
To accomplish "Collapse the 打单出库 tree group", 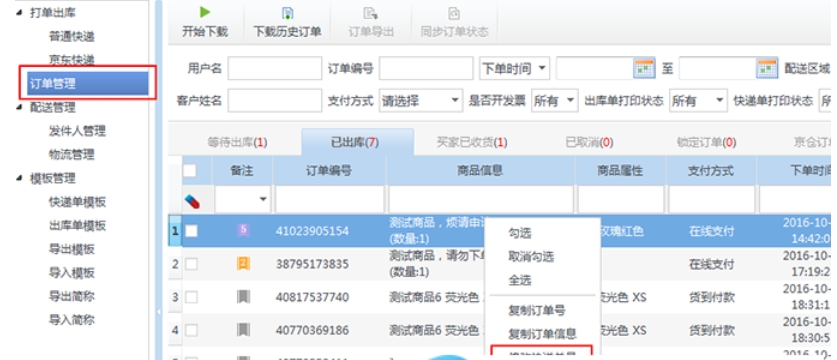I will click(19, 13).
